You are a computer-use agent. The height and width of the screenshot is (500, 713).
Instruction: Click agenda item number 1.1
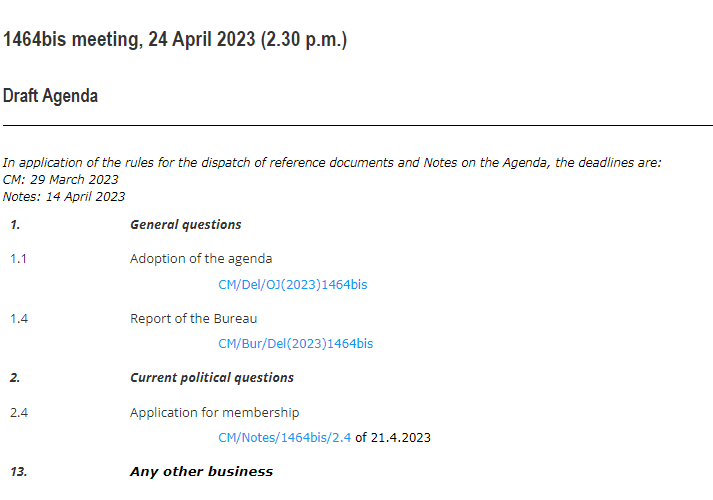18,259
